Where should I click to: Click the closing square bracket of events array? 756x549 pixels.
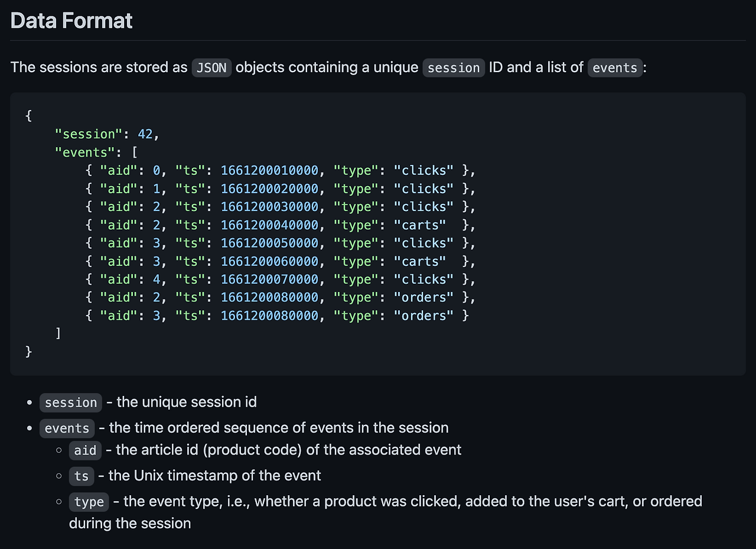58,334
